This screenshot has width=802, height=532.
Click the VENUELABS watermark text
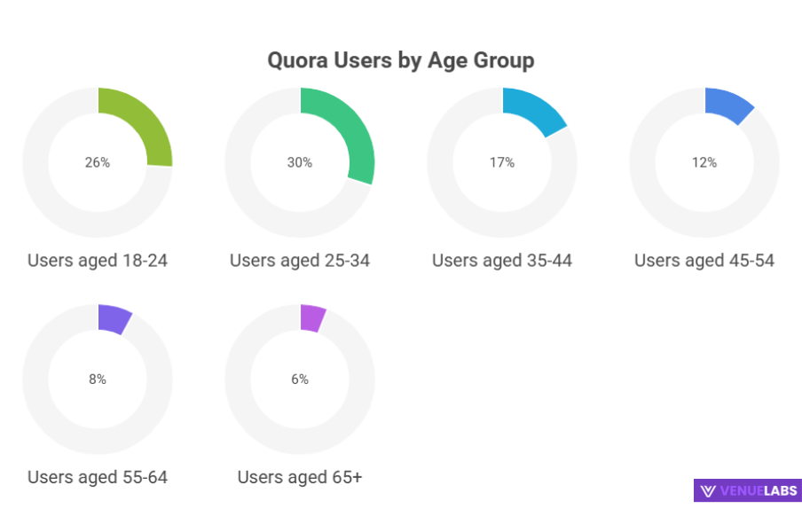(758, 490)
